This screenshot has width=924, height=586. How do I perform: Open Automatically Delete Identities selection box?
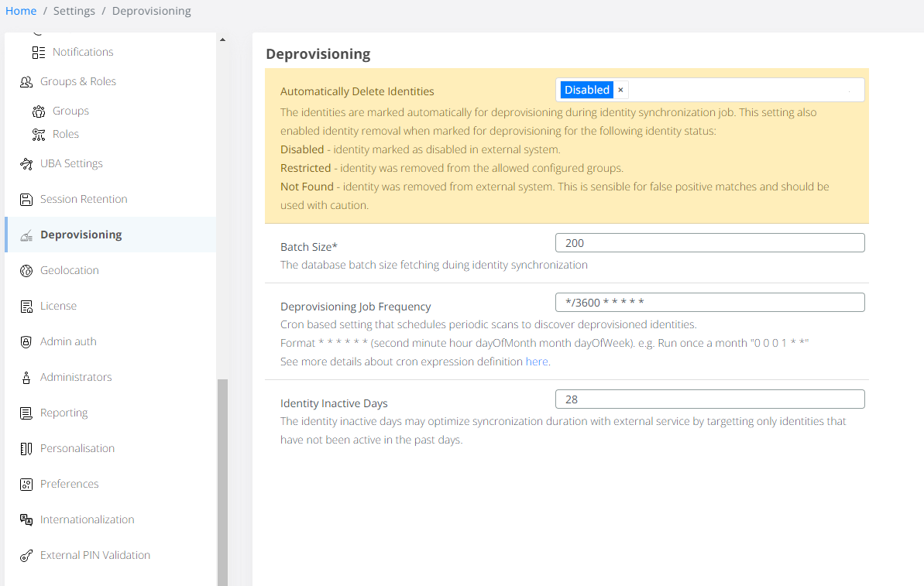coord(744,90)
